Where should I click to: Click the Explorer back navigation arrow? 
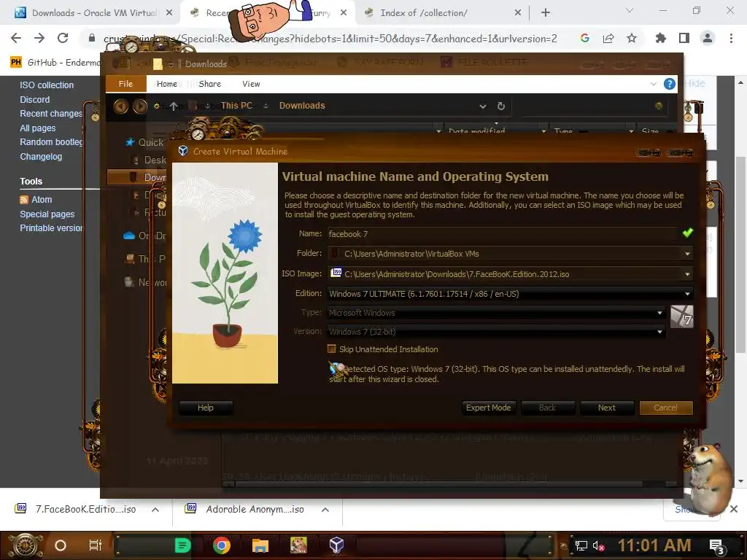tap(120, 106)
